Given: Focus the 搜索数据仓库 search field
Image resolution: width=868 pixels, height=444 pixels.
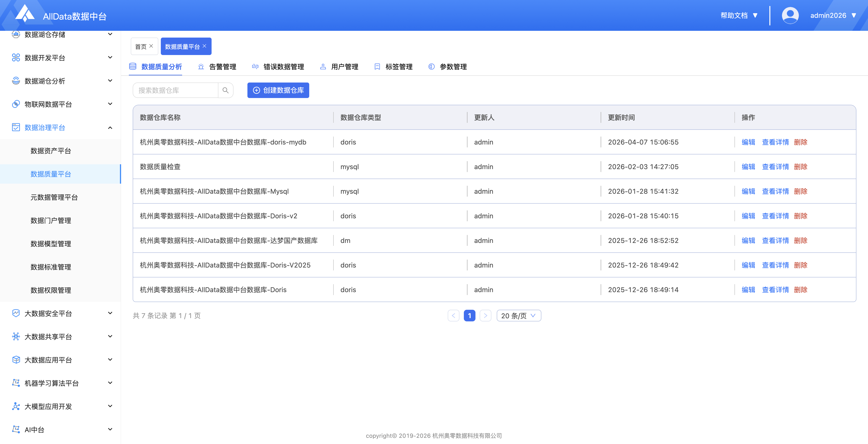Looking at the screenshot, I should pos(176,90).
